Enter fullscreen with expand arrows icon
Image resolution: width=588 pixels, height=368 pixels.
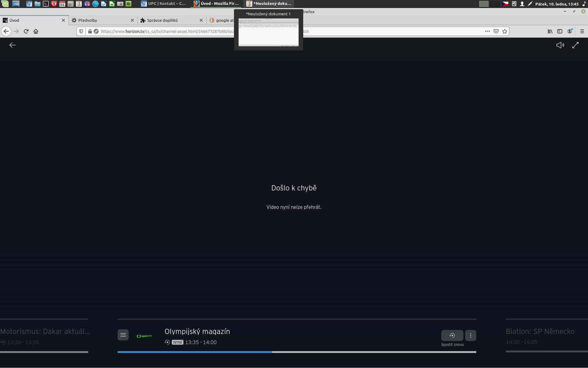click(575, 45)
